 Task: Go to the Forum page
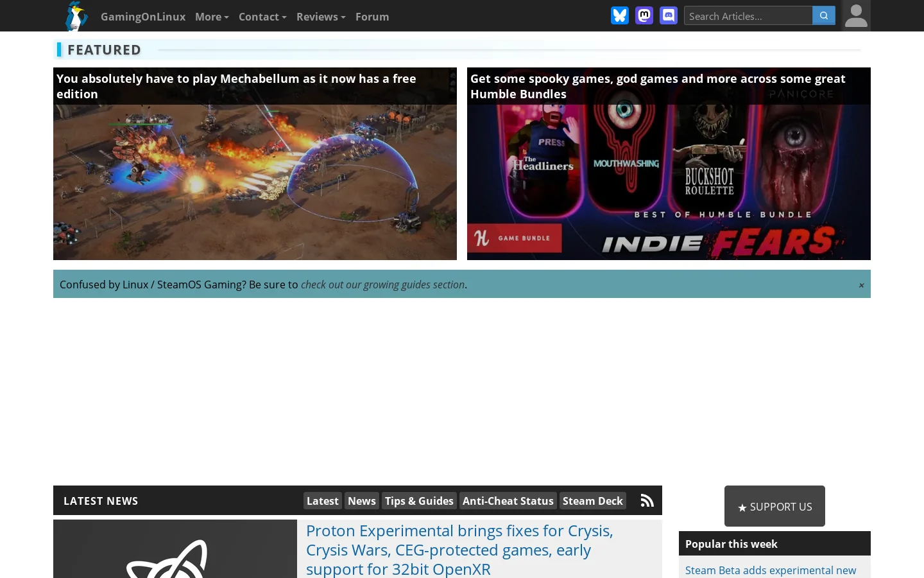coord(372,17)
